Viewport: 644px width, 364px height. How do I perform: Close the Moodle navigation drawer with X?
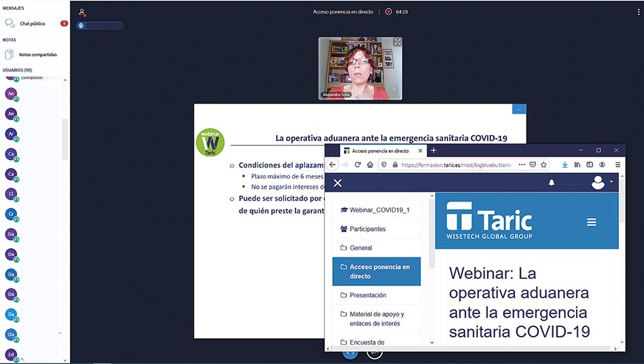(x=338, y=183)
